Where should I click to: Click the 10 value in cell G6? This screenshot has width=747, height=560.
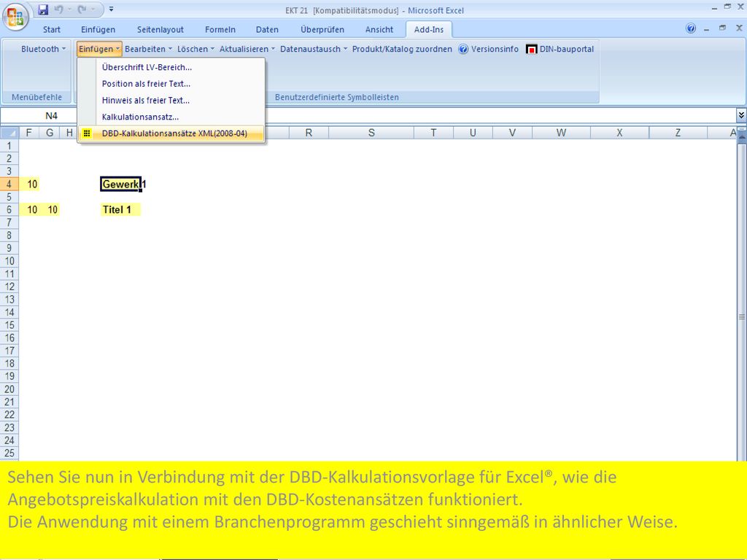click(x=53, y=209)
